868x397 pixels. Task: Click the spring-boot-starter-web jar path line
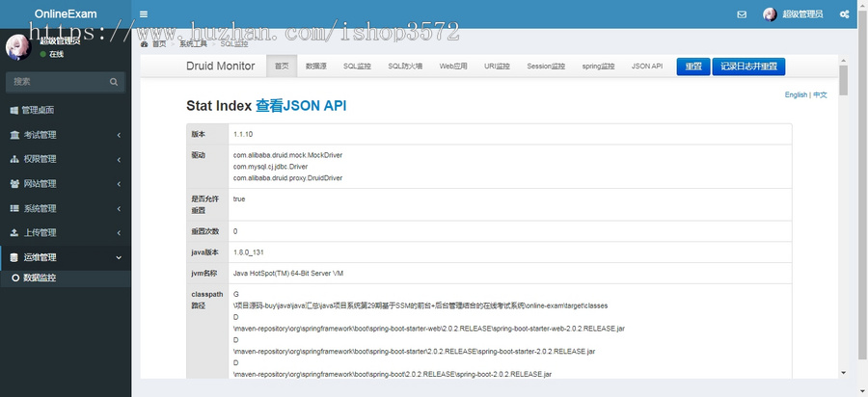(429, 329)
